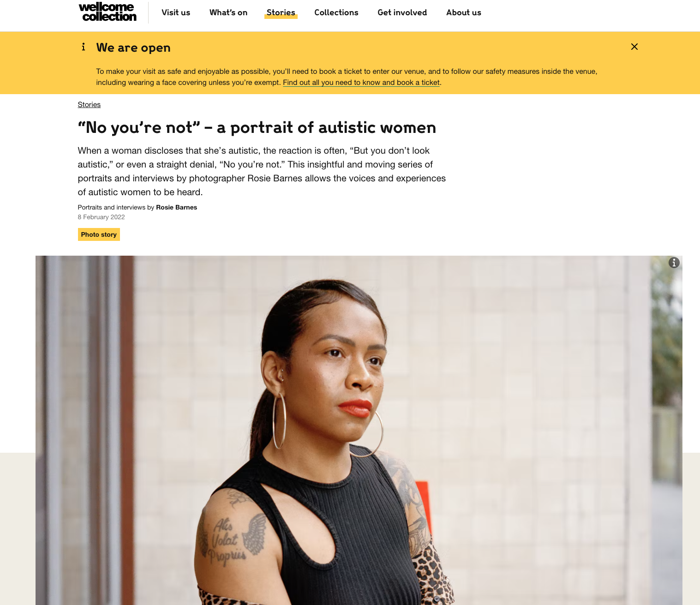
Task: Click the Photo story label
Action: pyautogui.click(x=99, y=234)
